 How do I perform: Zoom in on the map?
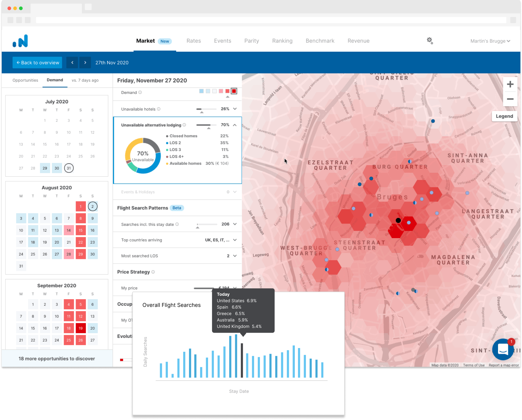[510, 84]
